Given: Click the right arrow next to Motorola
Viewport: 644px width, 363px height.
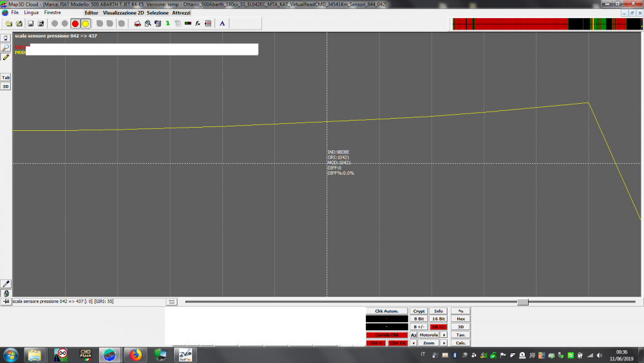Looking at the screenshot, I should (x=444, y=335).
